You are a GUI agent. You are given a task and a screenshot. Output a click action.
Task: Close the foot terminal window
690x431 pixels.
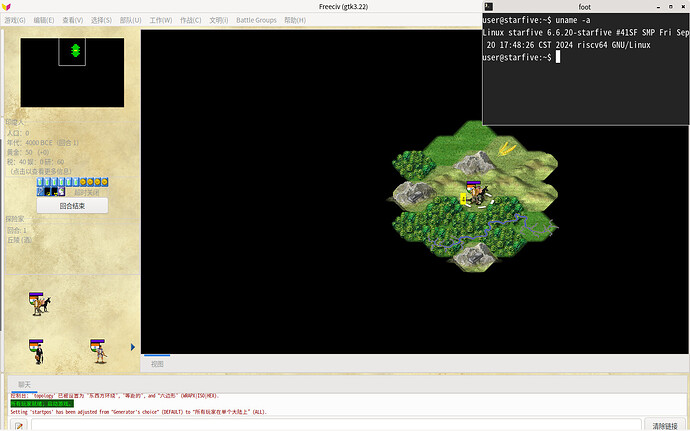[683, 7]
